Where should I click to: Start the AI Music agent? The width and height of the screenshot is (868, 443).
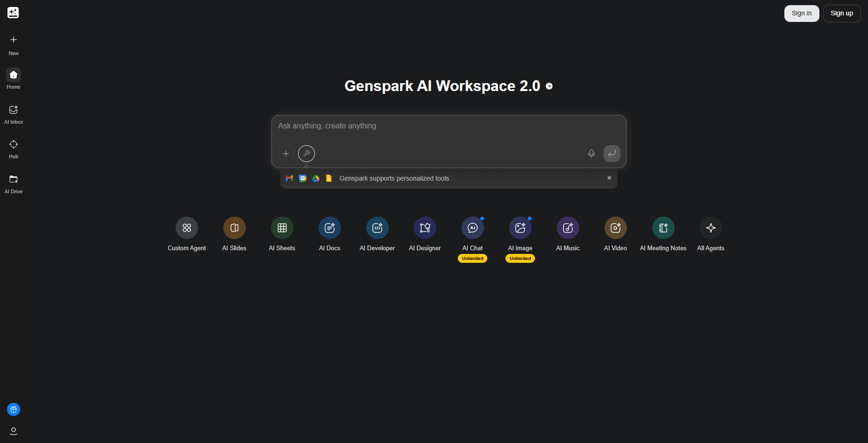tap(568, 228)
